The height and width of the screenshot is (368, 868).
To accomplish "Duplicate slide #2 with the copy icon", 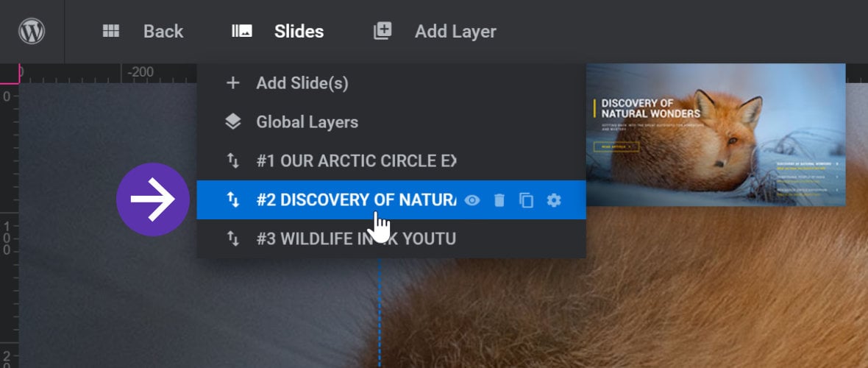I will [527, 200].
